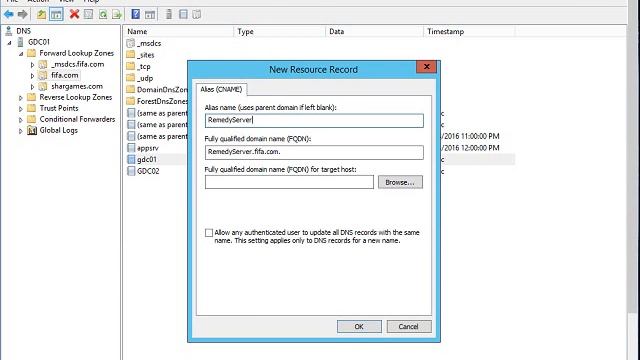The width and height of the screenshot is (640, 360).
Task: Sort by the Data column header
Action: 375,31
